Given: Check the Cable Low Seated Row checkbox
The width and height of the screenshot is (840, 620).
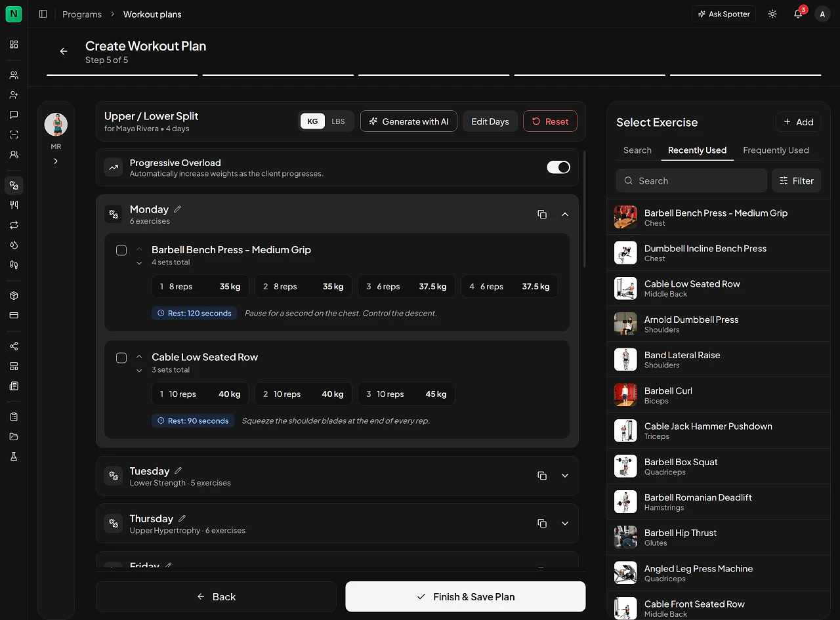Looking at the screenshot, I should click(x=121, y=358).
